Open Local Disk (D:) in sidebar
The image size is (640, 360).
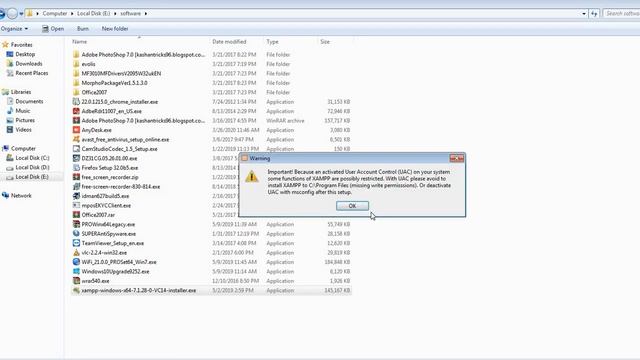(x=32, y=167)
